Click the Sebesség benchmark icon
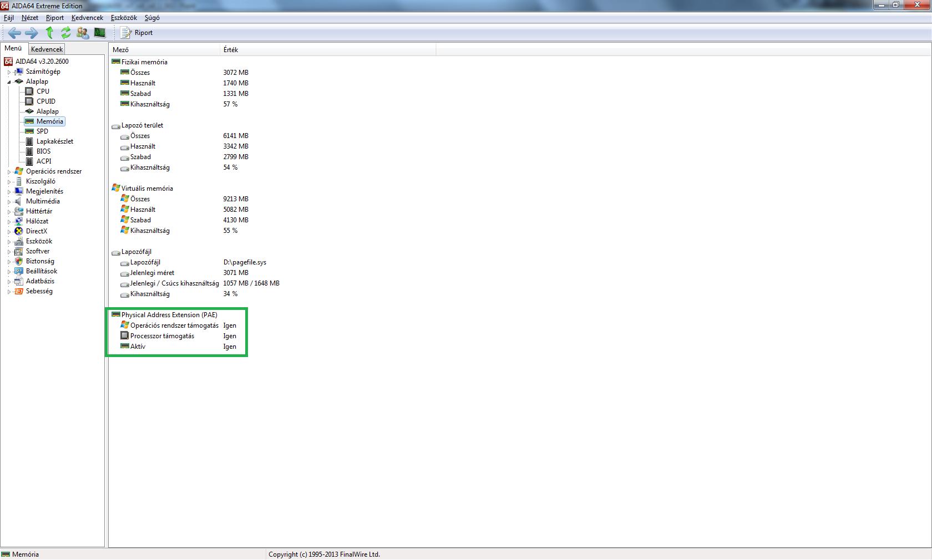The width and height of the screenshot is (932, 560). pos(19,291)
